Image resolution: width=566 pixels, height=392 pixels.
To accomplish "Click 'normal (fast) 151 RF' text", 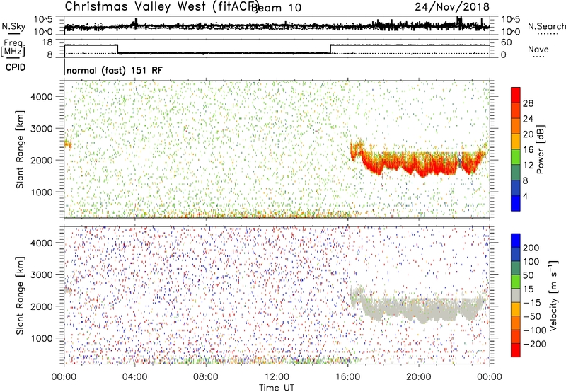I will (115, 70).
